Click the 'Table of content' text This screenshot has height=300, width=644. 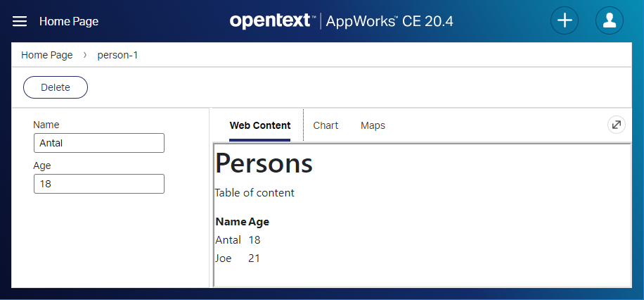click(255, 192)
